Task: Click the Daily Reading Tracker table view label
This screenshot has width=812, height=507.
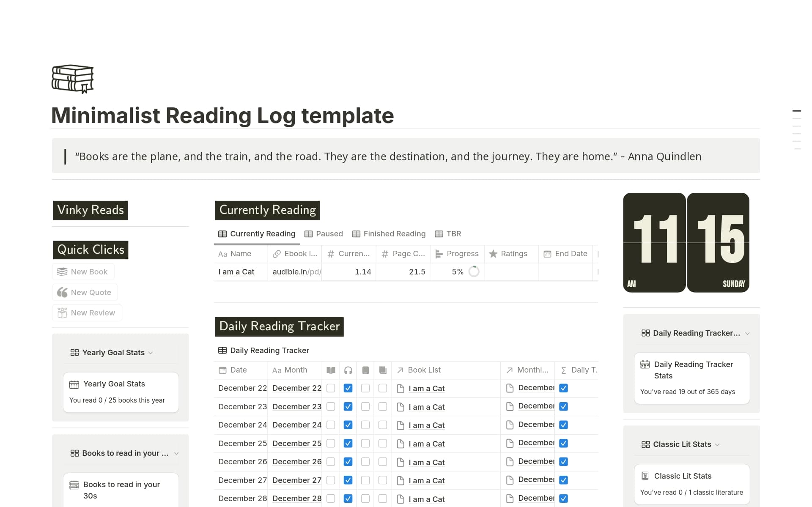Action: 263,350
